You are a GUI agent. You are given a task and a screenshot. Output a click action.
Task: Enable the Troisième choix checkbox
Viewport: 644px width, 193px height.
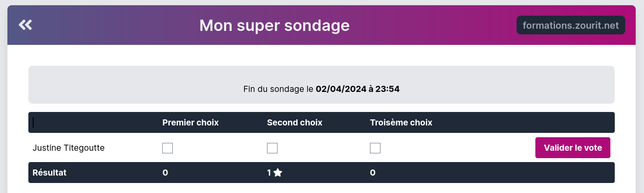(x=375, y=148)
